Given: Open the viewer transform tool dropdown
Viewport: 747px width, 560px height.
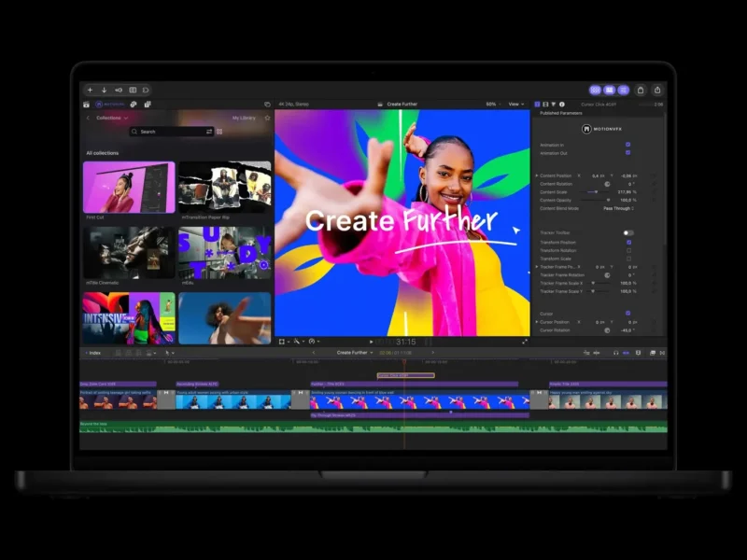Looking at the screenshot, I should [284, 342].
